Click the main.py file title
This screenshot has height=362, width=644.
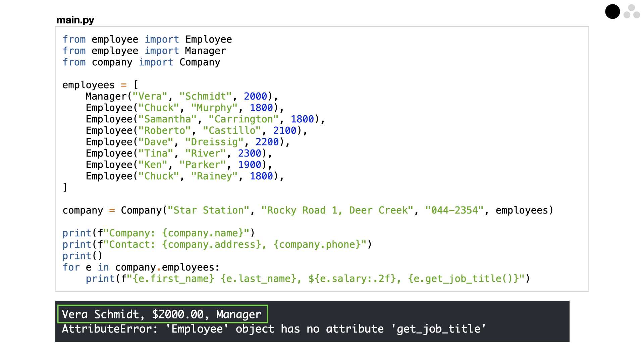tap(75, 20)
